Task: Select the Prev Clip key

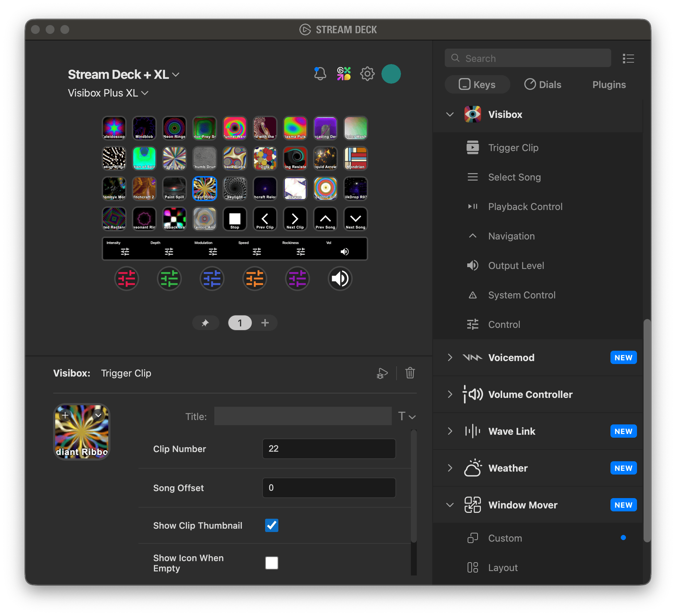Action: [x=265, y=219]
